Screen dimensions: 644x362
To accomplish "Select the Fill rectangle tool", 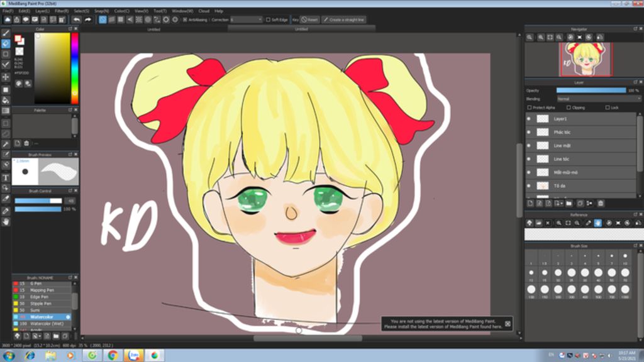I will 6,89.
